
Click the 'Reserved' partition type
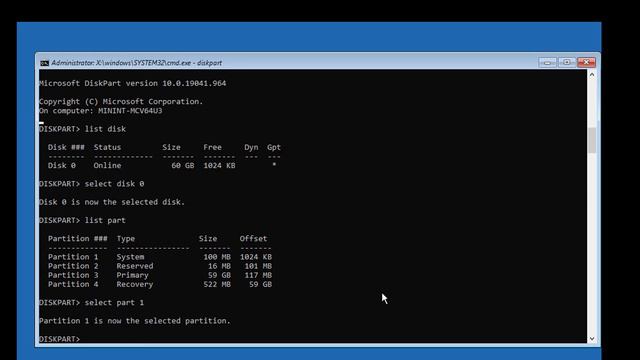[x=135, y=266]
